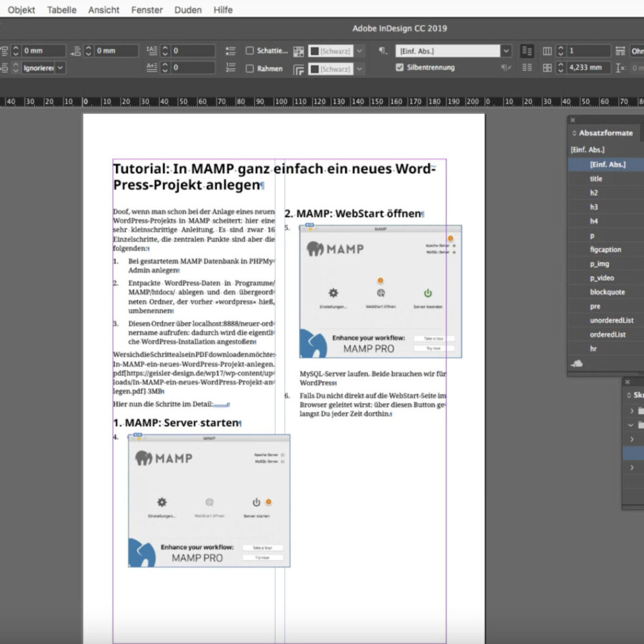Click stepper for 4,233 mm gutter
This screenshot has height=644, width=644.
pos(561,68)
